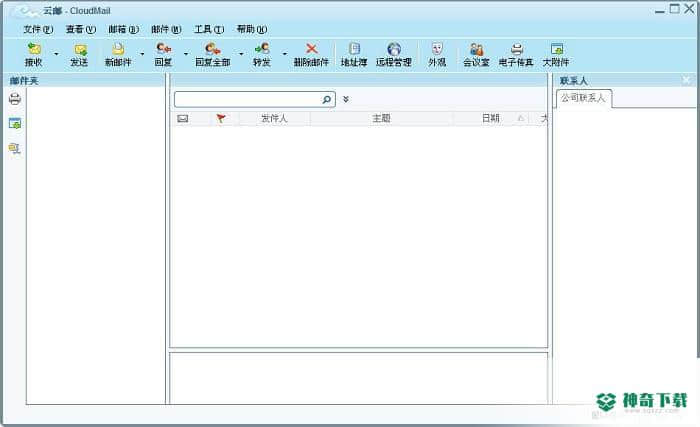Open the 转发 dropdown arrow
700x427 pixels.
point(284,54)
